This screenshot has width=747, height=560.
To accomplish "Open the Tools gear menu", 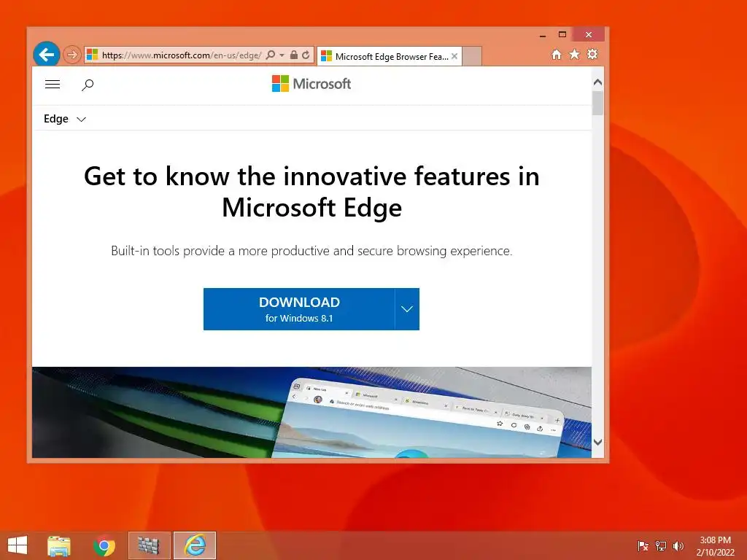I will pos(592,54).
